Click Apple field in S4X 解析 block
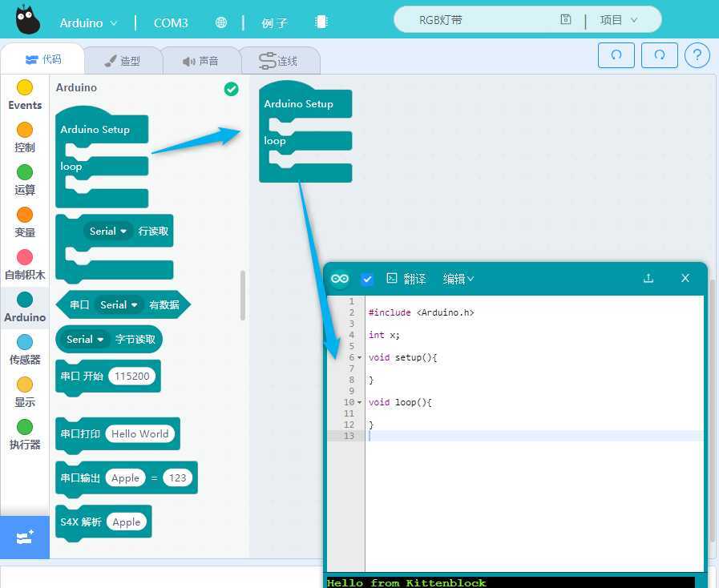The height and width of the screenshot is (588, 719). click(126, 522)
